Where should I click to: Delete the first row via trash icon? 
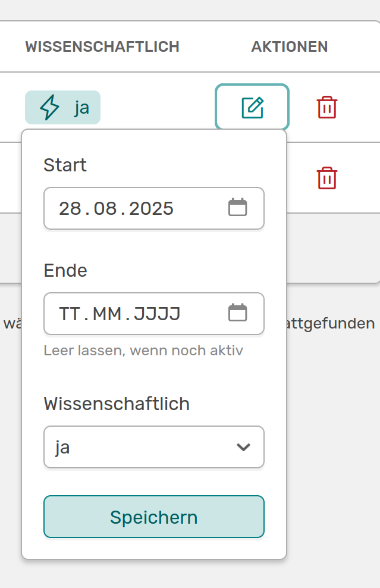point(326,107)
